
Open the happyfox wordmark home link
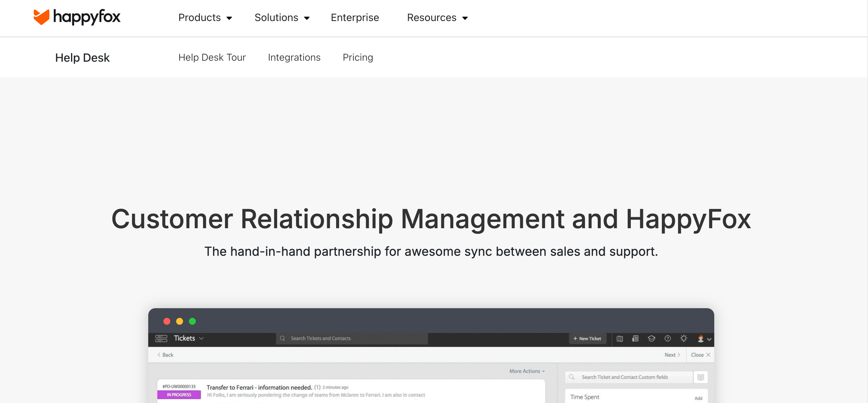pos(87,17)
